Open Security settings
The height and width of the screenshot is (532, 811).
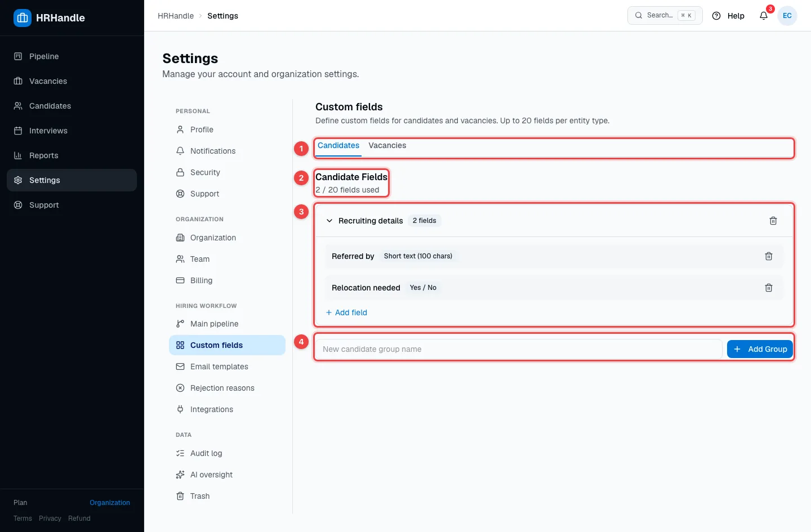pyautogui.click(x=227, y=172)
